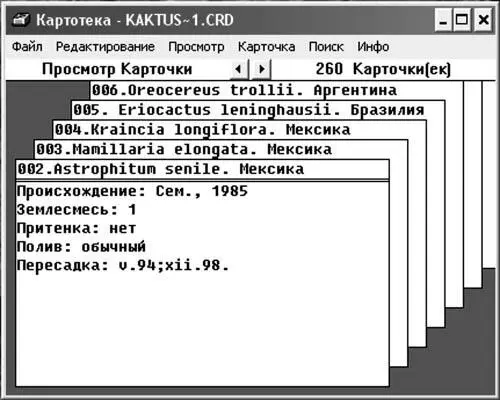Go to next card with right arrow
The height and width of the screenshot is (400, 500).
262,69
